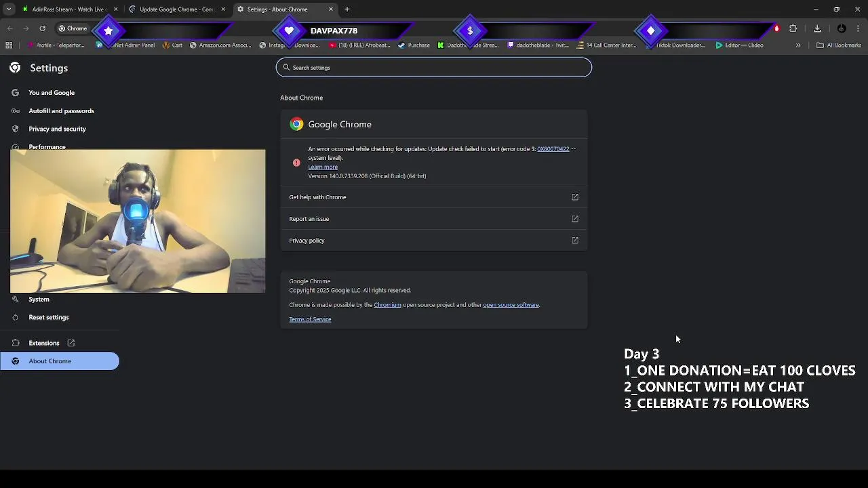
Task: Click the Chromium link
Action: [x=387, y=305]
